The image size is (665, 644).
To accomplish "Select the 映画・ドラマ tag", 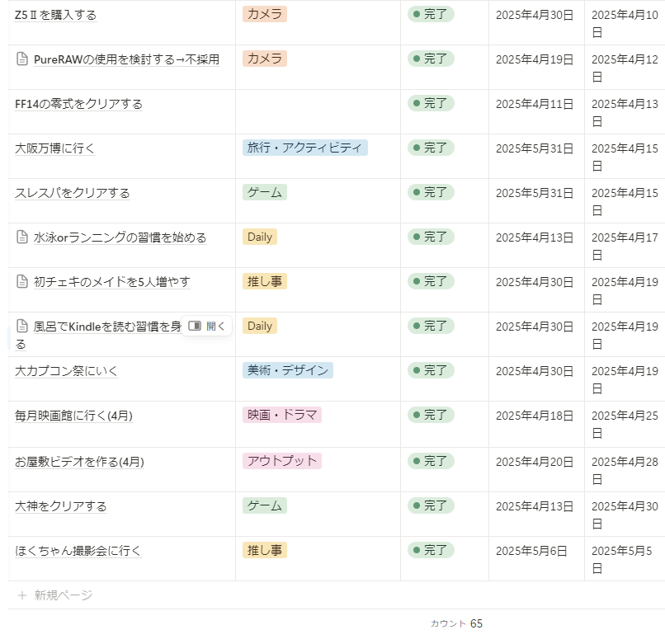I will (x=281, y=415).
